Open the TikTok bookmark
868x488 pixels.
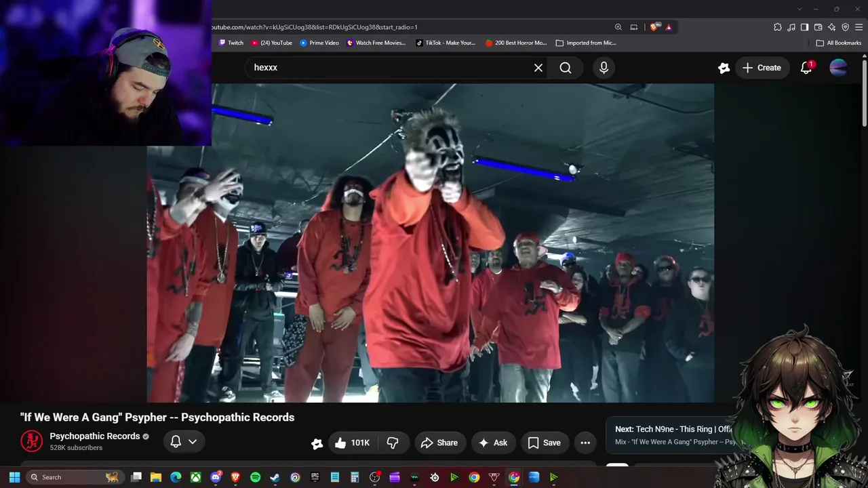click(446, 43)
